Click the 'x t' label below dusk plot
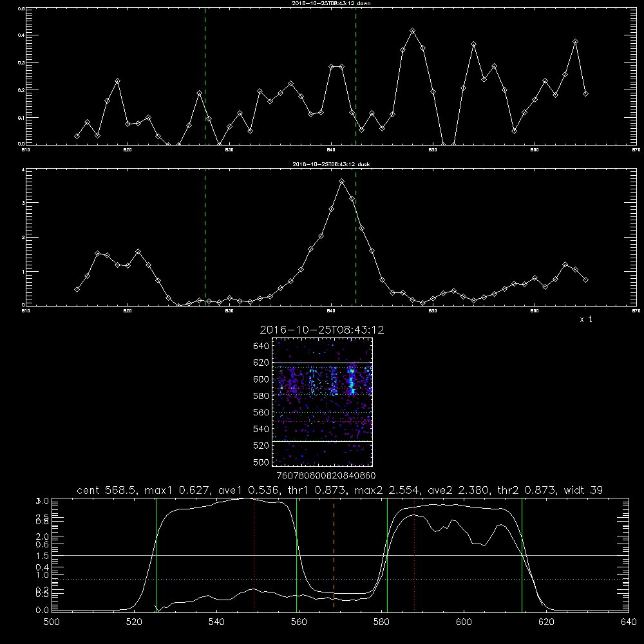The image size is (644, 644). (x=585, y=319)
